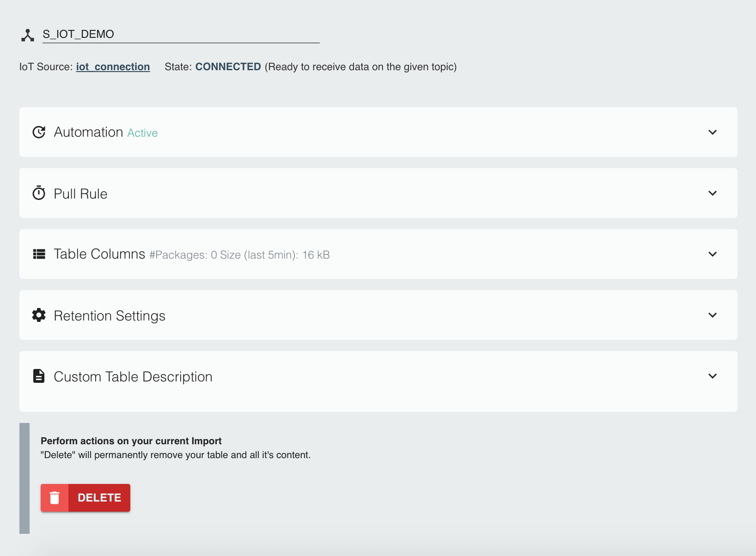Click the Table Columns list icon
This screenshot has height=556, width=756.
coord(39,254)
